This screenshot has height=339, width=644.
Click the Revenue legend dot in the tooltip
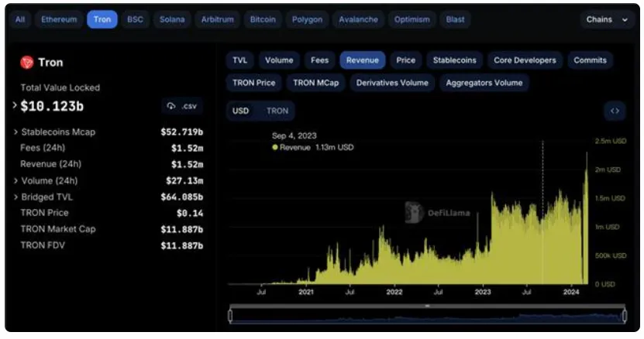click(275, 147)
